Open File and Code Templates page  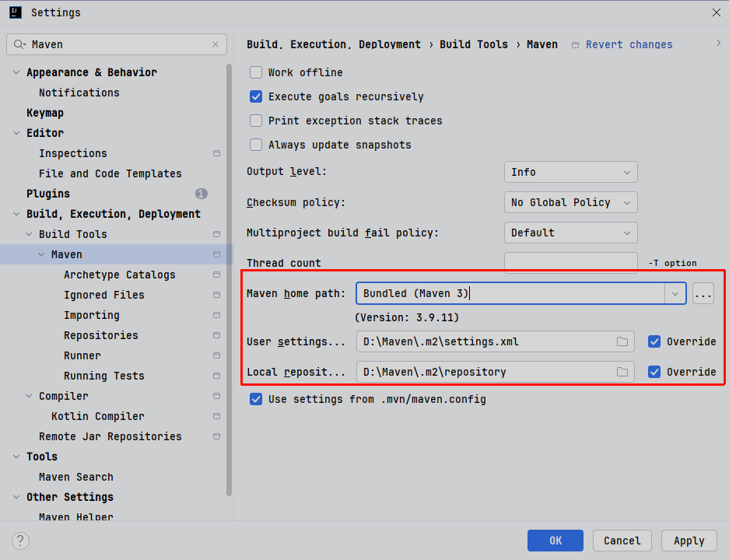pyautogui.click(x=110, y=173)
